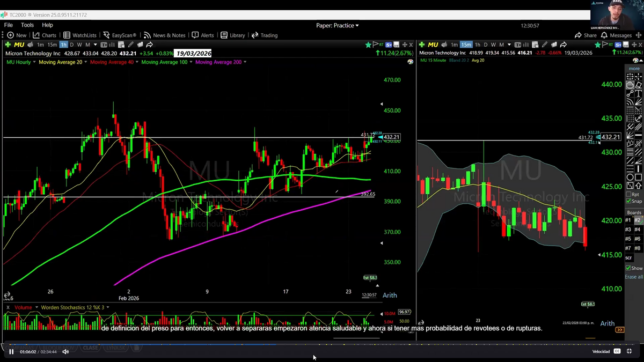644x362 pixels.
Task: Open the Paper: Practice account dropdown
Action: coord(338,25)
